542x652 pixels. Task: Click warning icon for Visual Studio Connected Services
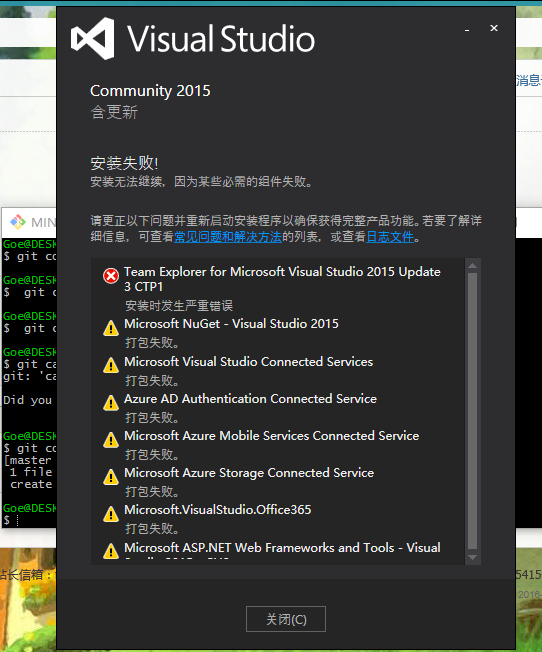coord(111,366)
